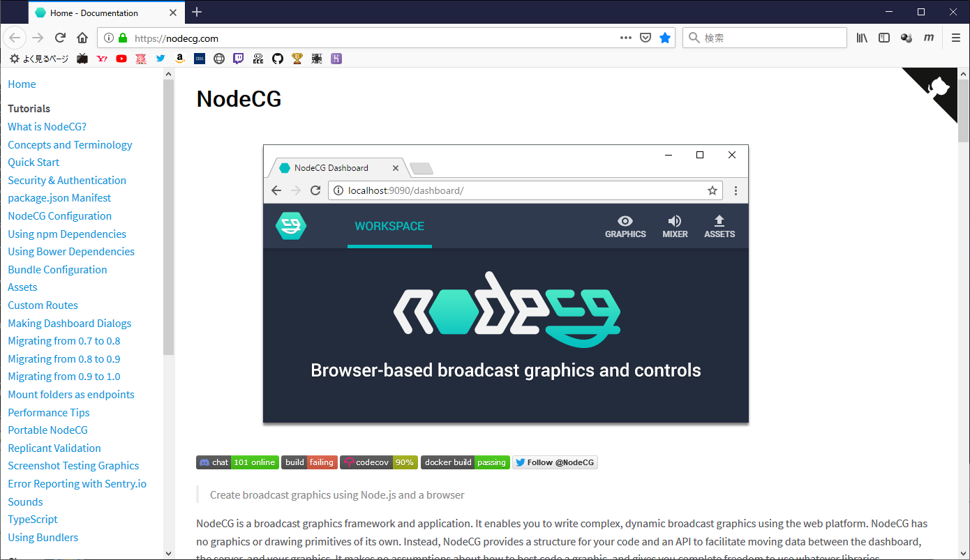Viewport: 970px width, 560px height.
Task: Open package.json Manifest page
Action: [59, 198]
